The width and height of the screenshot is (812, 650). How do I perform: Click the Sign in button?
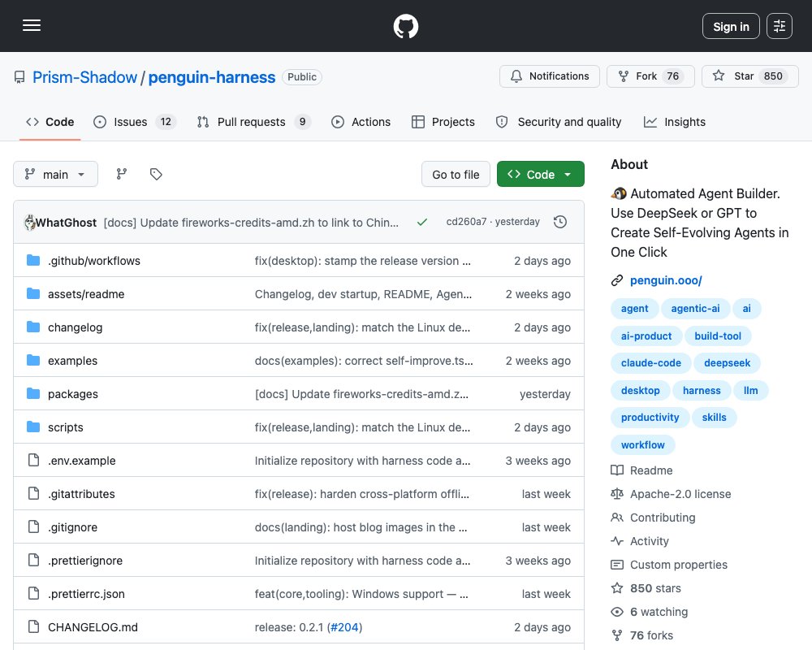pyautogui.click(x=731, y=26)
